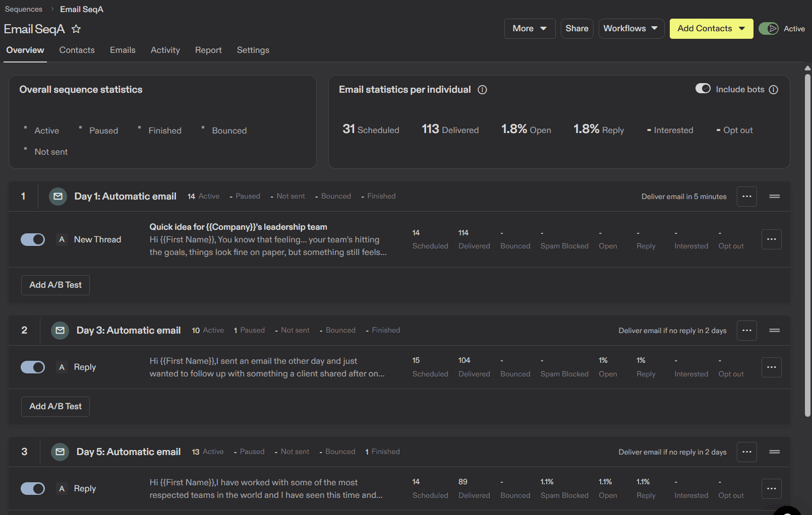Screen dimensions: 812x515
Task: Click the info icon next to Include bots
Action: pos(773,90)
